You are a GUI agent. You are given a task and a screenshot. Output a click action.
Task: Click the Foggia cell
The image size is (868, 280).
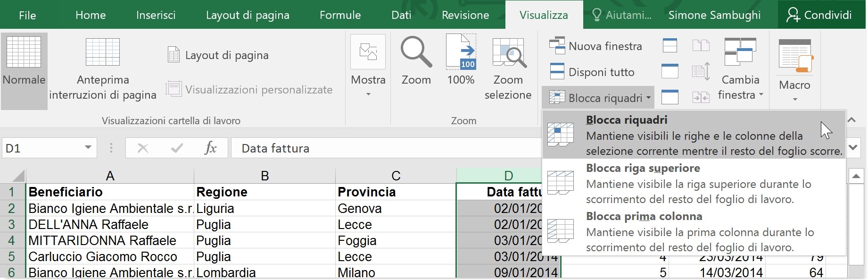396,240
